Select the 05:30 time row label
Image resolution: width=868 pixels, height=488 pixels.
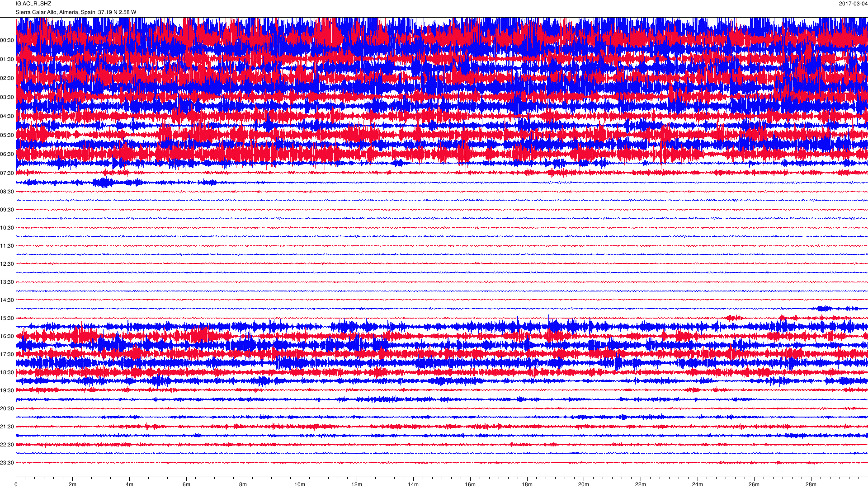[7, 135]
